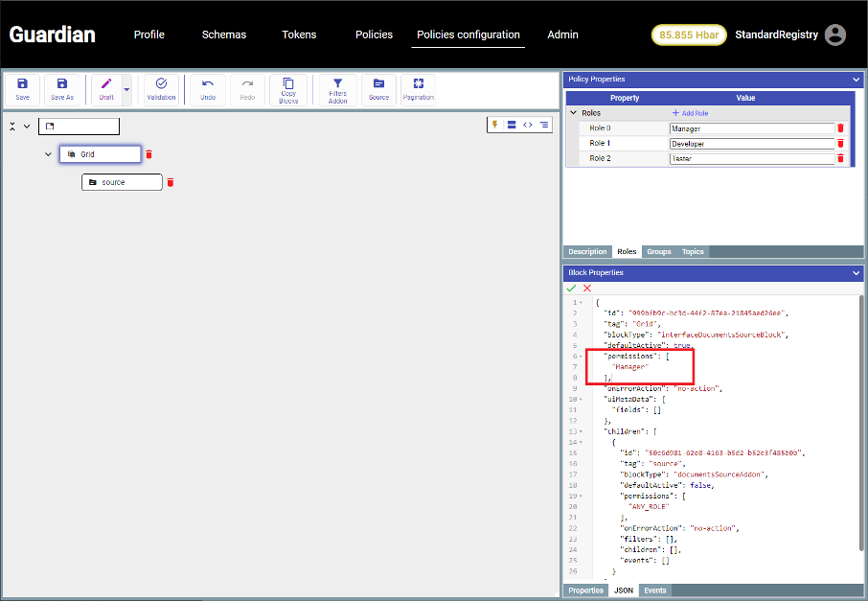Delete the Grid block with trash icon
The height and width of the screenshot is (602, 868).
[x=148, y=154]
